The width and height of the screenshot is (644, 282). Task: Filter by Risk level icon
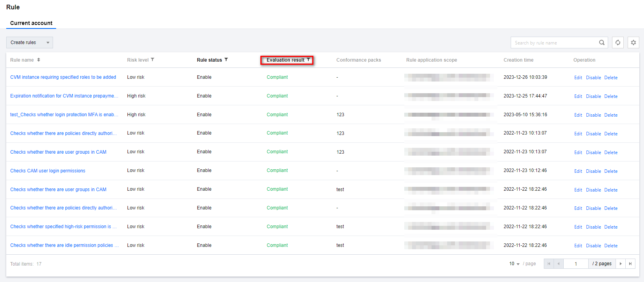(x=152, y=60)
